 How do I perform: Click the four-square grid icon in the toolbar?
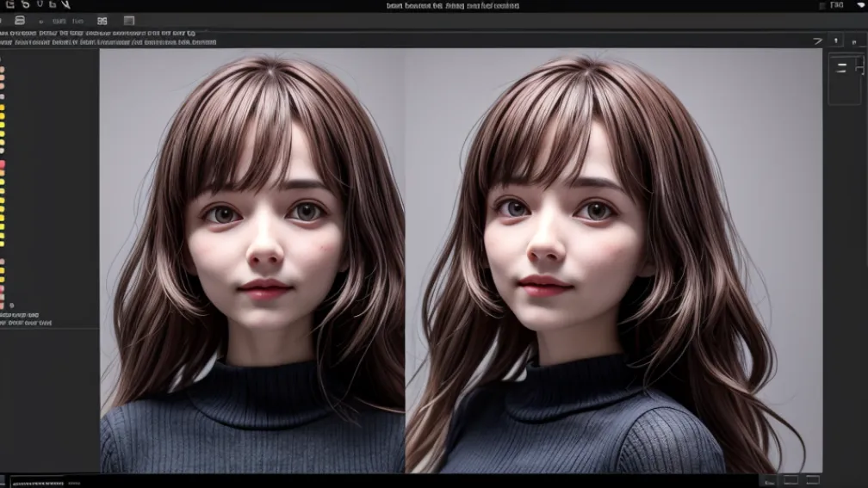tap(102, 21)
